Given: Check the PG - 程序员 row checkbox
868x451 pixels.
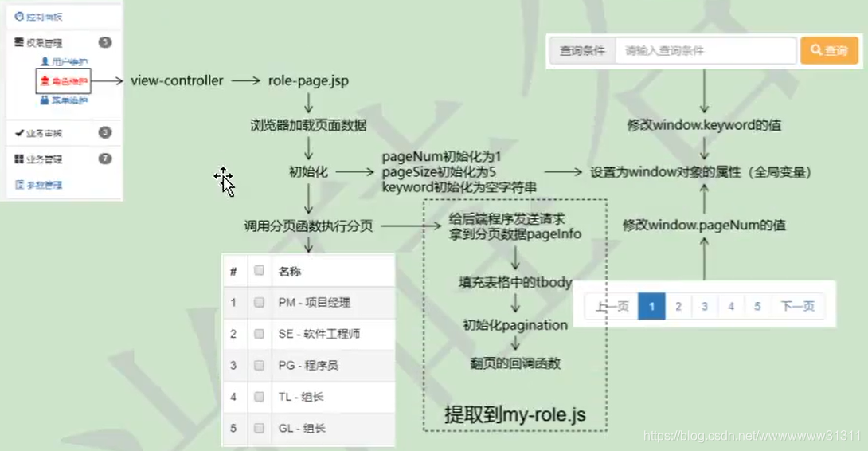Looking at the screenshot, I should coord(259,365).
